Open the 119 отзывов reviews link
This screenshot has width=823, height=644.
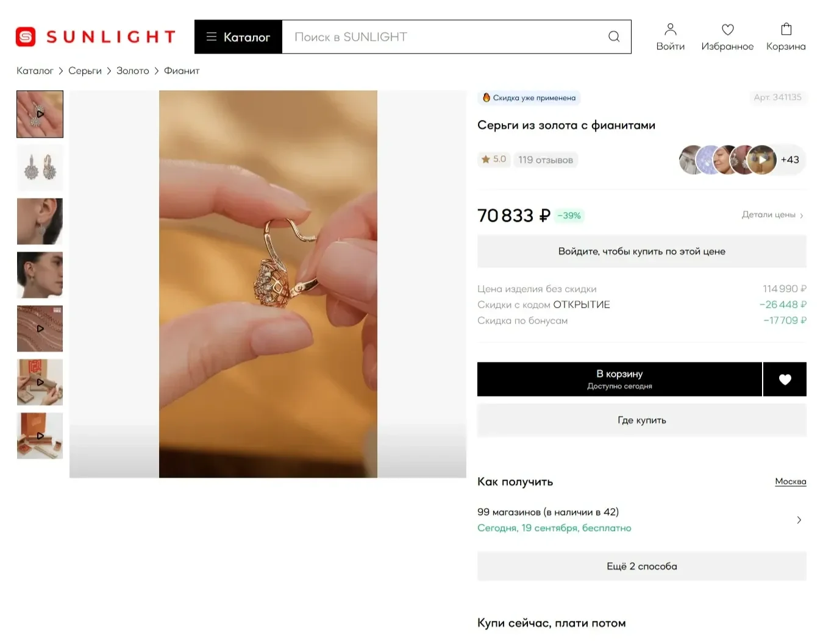[x=545, y=160]
